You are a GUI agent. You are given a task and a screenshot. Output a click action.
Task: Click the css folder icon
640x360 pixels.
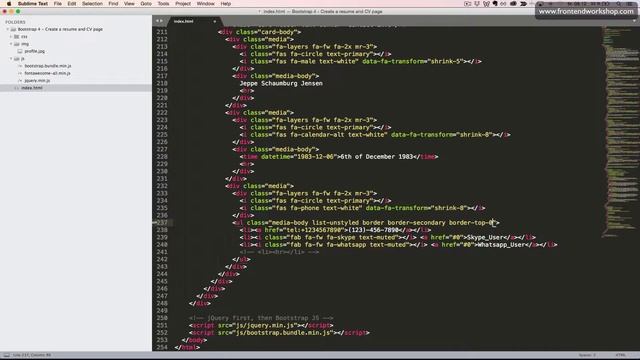(x=17, y=37)
